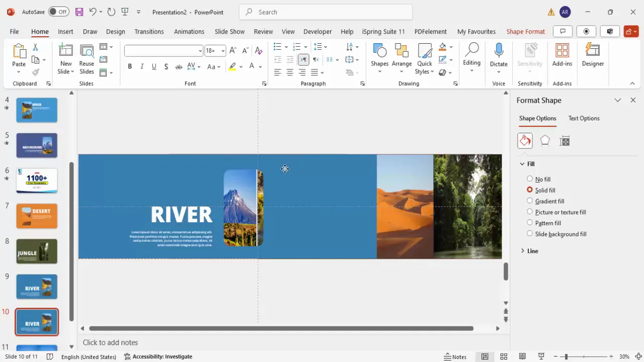Toggle Notes pane in status bar
The width and height of the screenshot is (644, 362).
coord(455,356)
